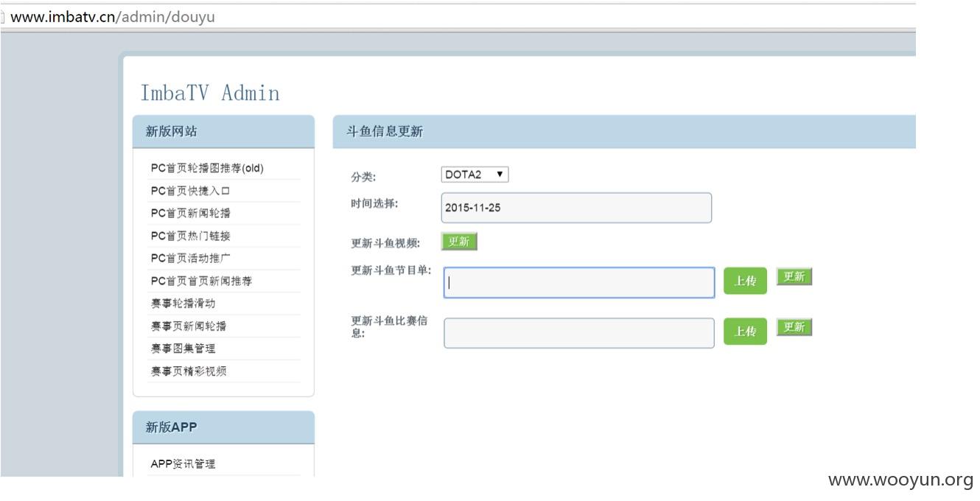This screenshot has width=980, height=501.
Task: Click the 更新斗鱼视频: label
Action: [385, 243]
